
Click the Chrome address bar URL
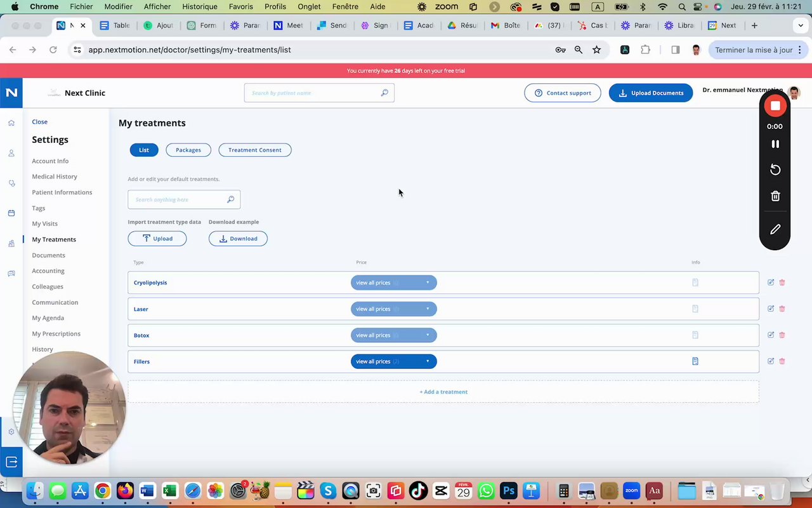tap(190, 50)
